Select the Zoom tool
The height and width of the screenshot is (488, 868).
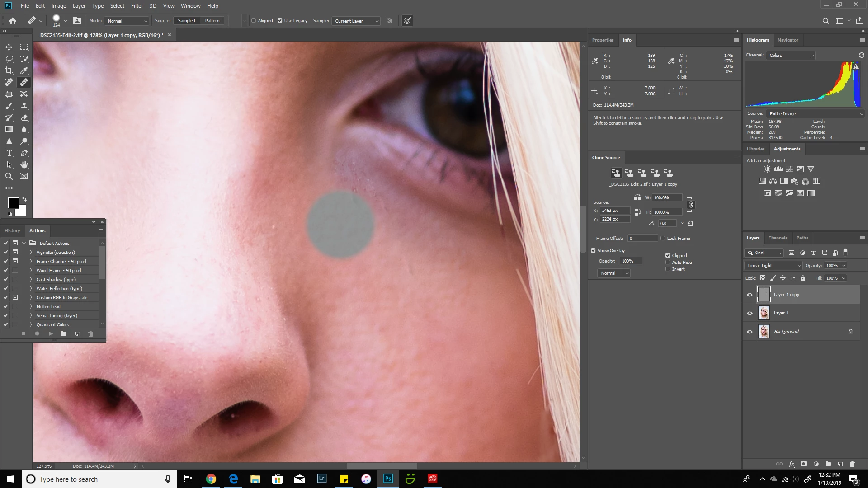9,176
